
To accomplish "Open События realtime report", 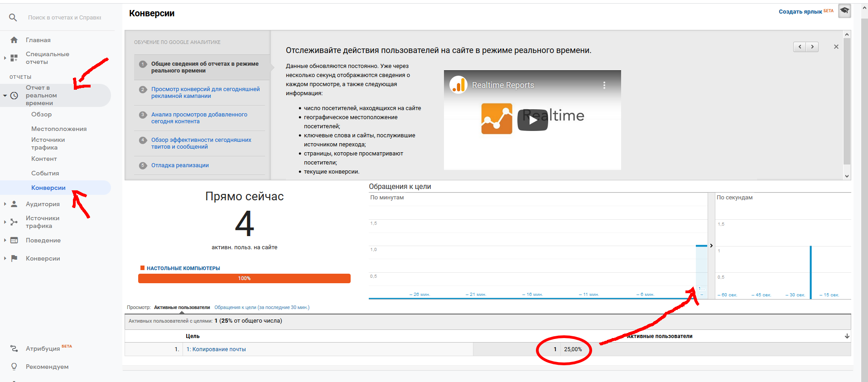I will click(x=45, y=173).
